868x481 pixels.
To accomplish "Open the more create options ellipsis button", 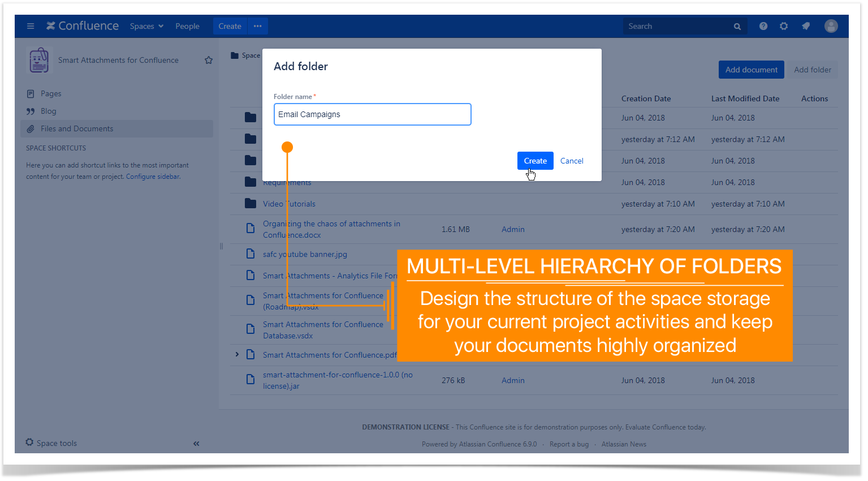I will 258,26.
